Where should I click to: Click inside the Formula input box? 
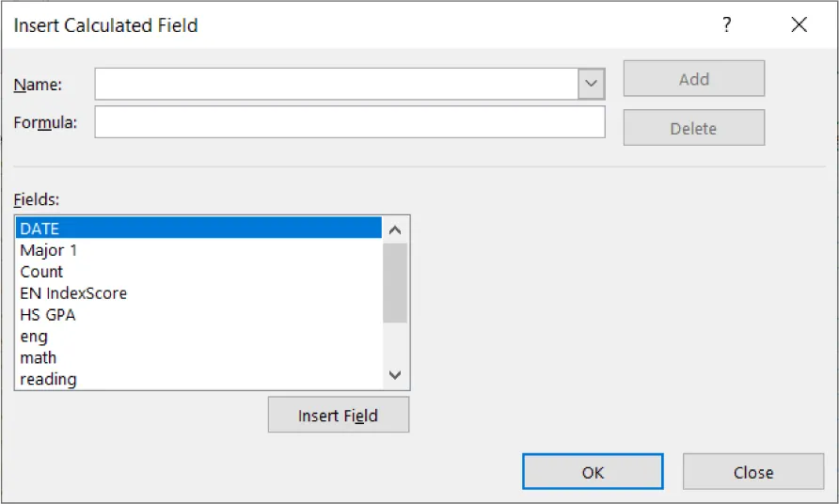pos(349,122)
